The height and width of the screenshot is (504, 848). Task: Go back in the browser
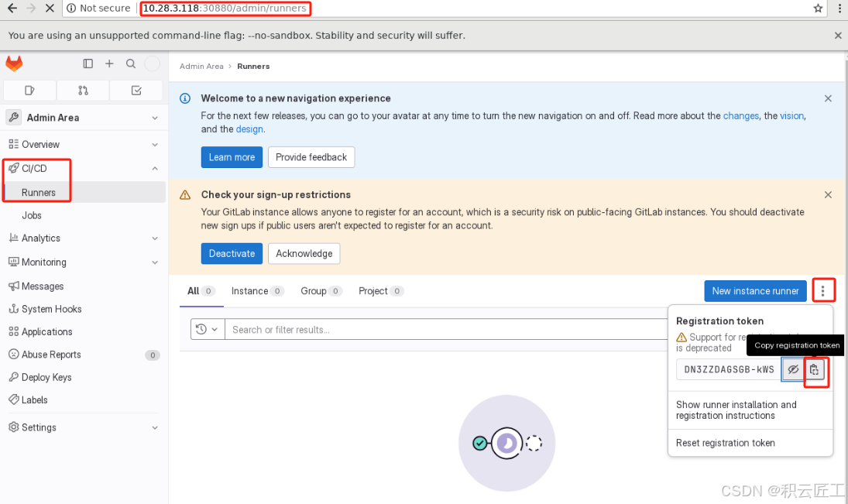(x=12, y=8)
